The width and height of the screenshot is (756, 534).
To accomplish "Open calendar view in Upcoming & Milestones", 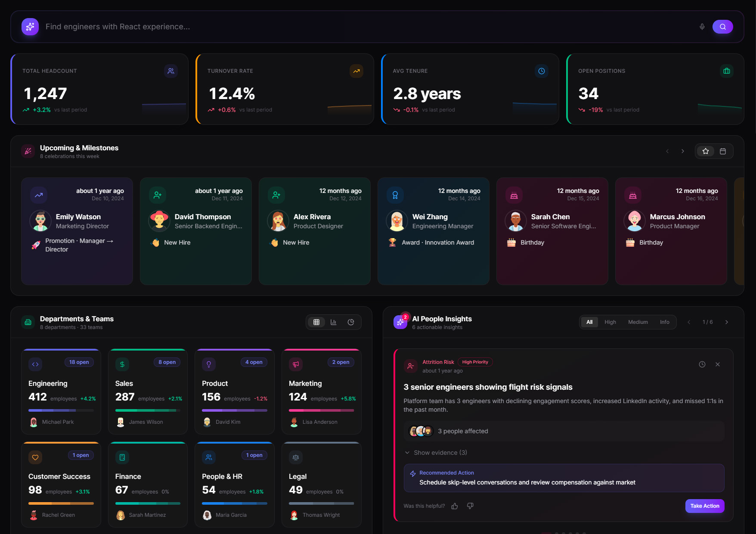I will point(723,151).
